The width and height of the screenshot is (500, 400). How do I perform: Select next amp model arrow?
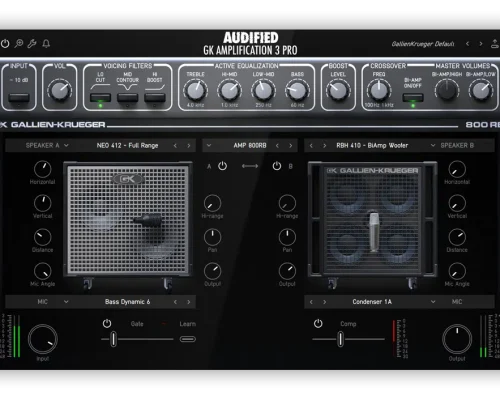291,146
